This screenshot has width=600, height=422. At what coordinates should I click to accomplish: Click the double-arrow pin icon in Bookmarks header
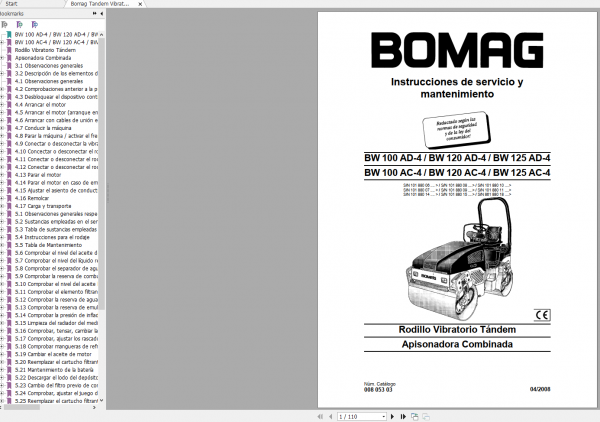click(95, 13)
